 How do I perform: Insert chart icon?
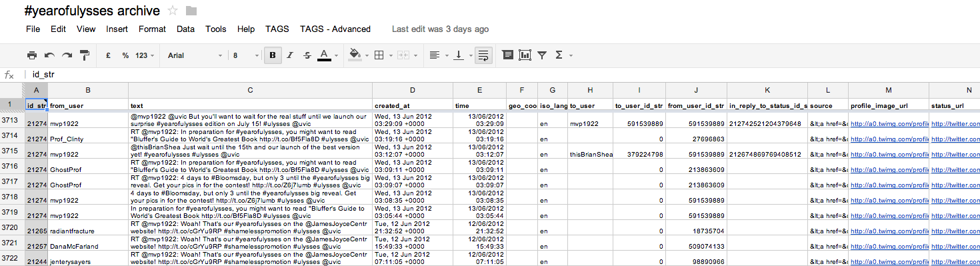click(x=525, y=55)
